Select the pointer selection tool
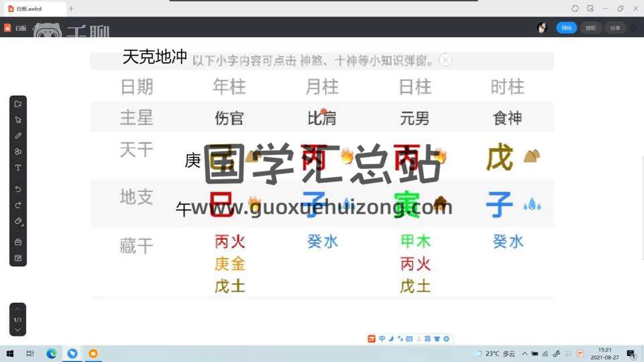The height and width of the screenshot is (362, 644). [x=18, y=120]
